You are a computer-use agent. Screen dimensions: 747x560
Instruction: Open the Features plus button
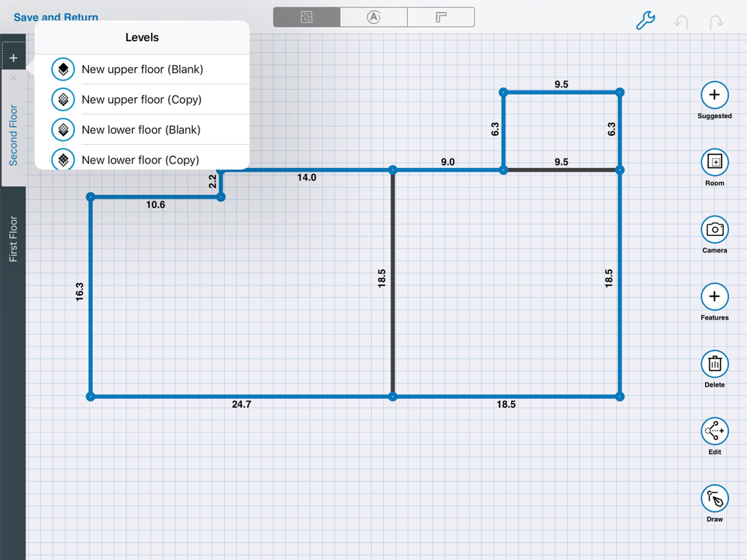(714, 296)
